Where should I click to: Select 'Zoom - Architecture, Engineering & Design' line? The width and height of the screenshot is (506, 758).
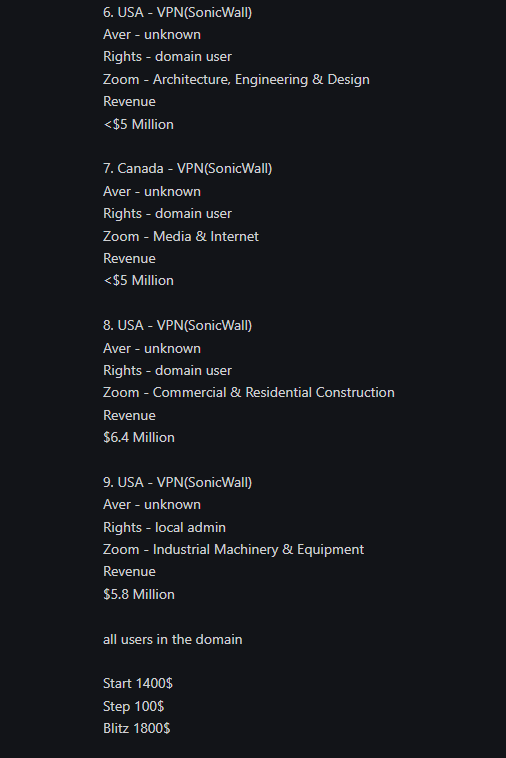[236, 79]
